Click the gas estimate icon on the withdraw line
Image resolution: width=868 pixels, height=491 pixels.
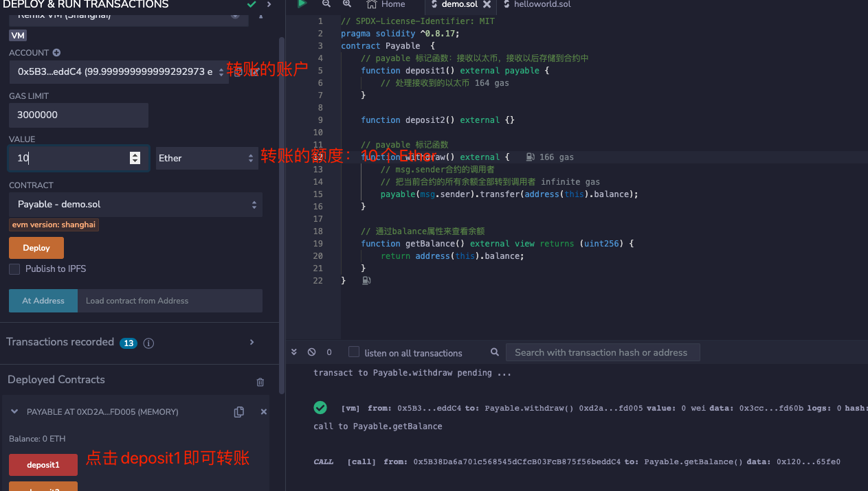click(530, 157)
